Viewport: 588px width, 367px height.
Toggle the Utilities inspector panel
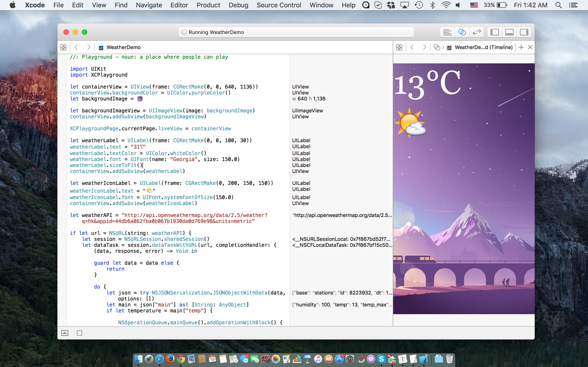tap(524, 32)
